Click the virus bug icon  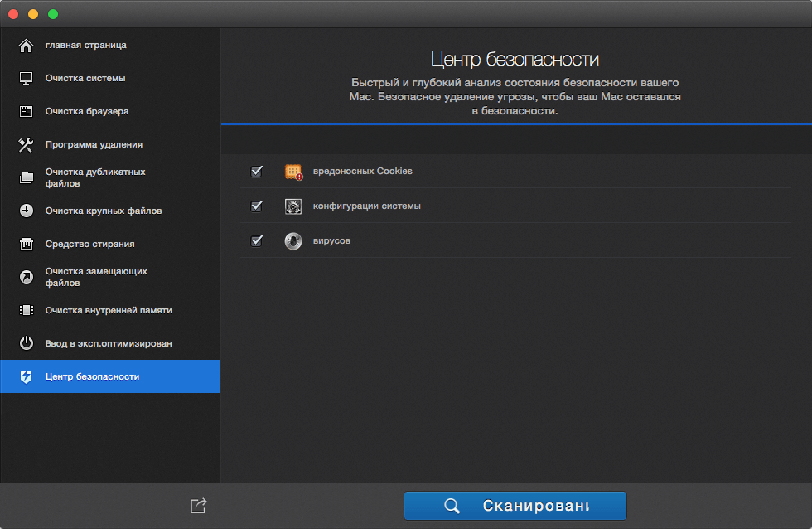[x=293, y=241]
